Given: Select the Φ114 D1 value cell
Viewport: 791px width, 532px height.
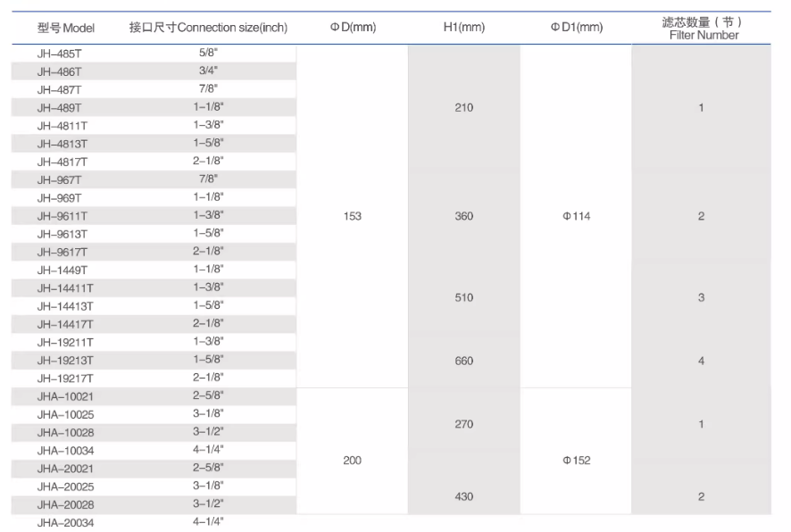Looking at the screenshot, I should [576, 216].
